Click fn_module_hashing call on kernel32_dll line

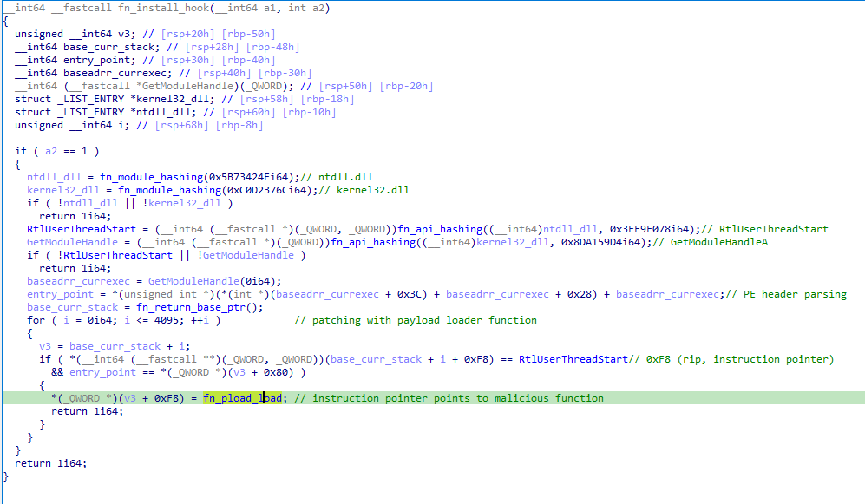click(x=169, y=190)
